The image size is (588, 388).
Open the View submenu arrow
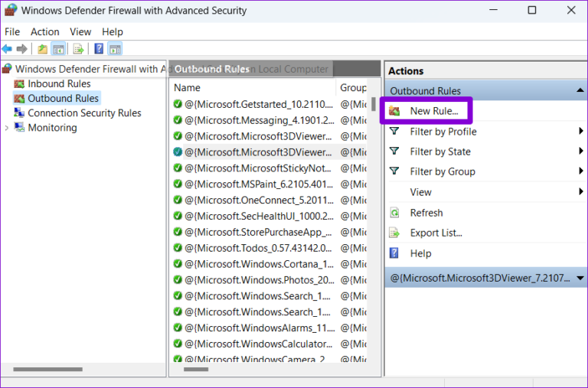581,191
